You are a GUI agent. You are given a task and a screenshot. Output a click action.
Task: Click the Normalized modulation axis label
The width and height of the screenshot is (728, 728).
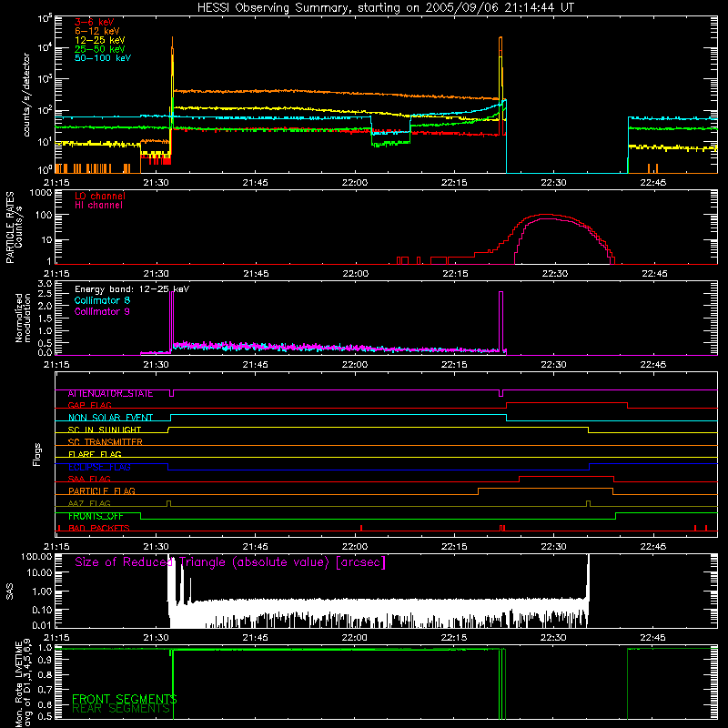click(x=24, y=318)
